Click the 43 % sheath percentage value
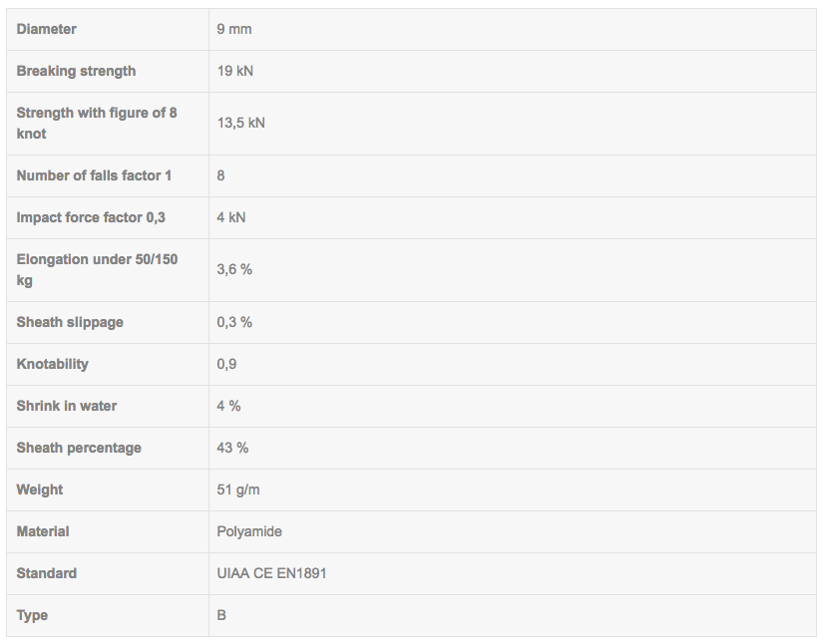 [x=232, y=448]
